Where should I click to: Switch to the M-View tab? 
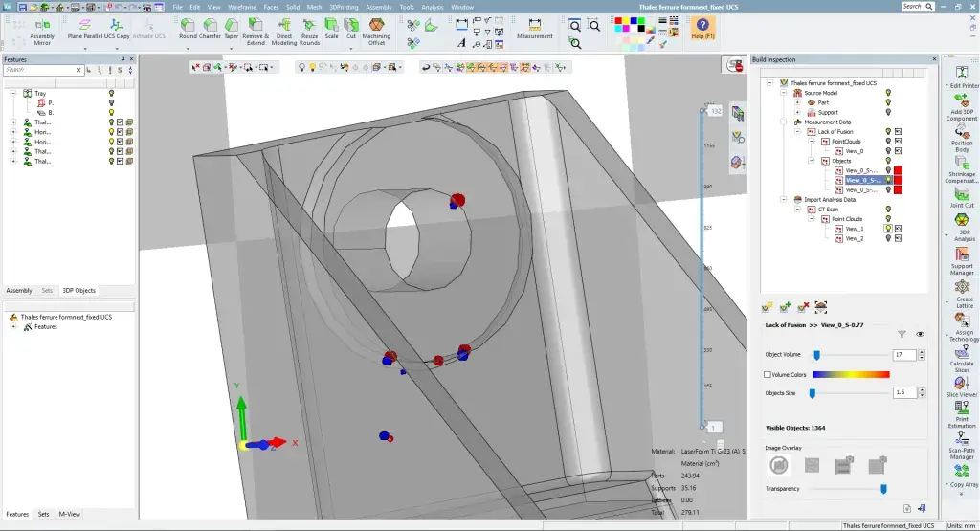pos(70,514)
